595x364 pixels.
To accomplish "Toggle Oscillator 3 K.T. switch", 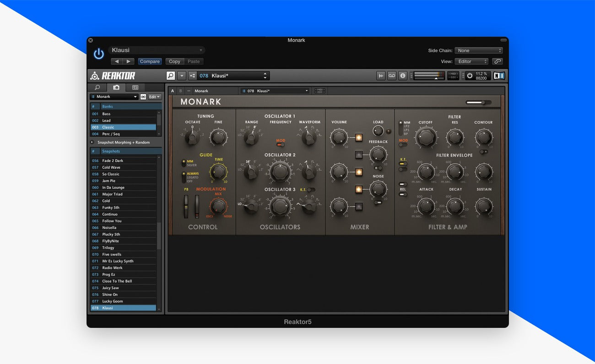I will tap(311, 189).
